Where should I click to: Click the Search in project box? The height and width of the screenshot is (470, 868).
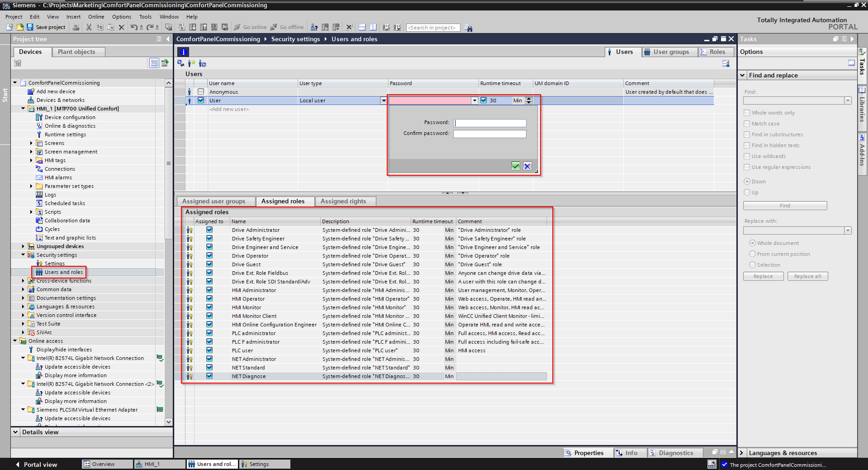pos(433,28)
